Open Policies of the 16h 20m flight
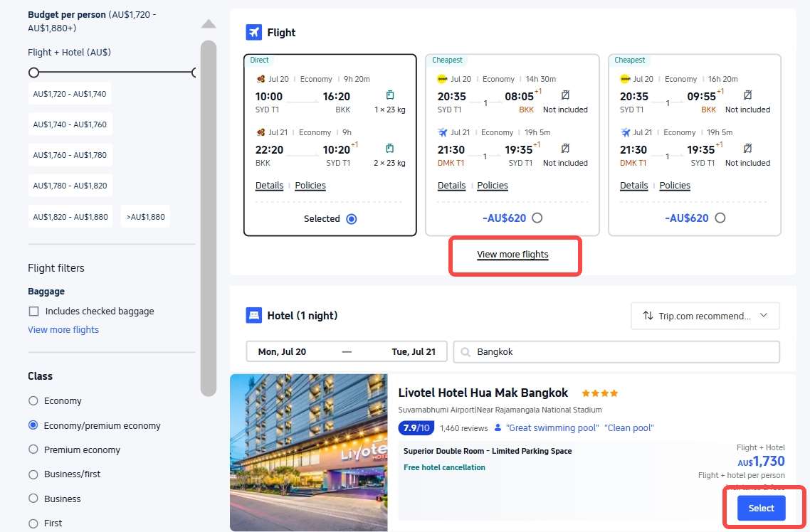Image resolution: width=810 pixels, height=532 pixels. tap(675, 185)
